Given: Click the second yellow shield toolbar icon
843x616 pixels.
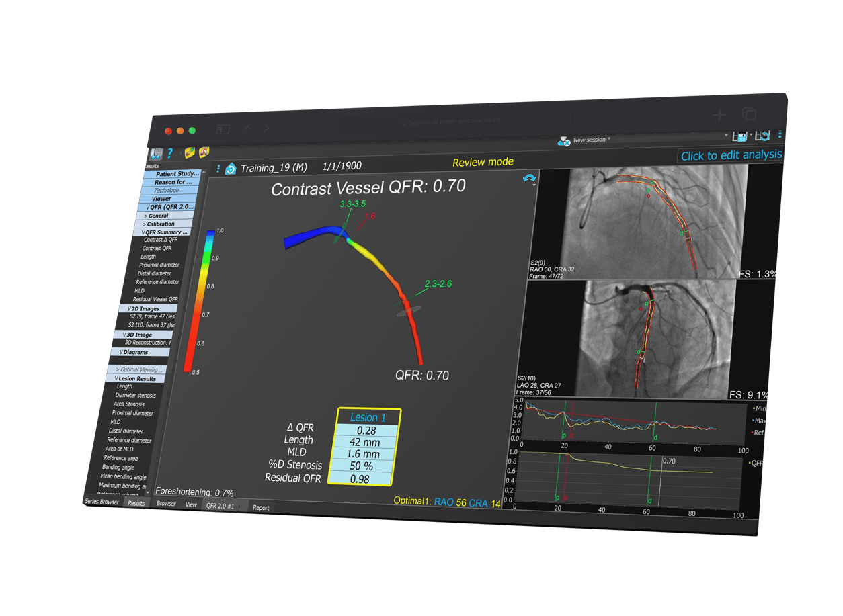Looking at the screenshot, I should pos(204,153).
